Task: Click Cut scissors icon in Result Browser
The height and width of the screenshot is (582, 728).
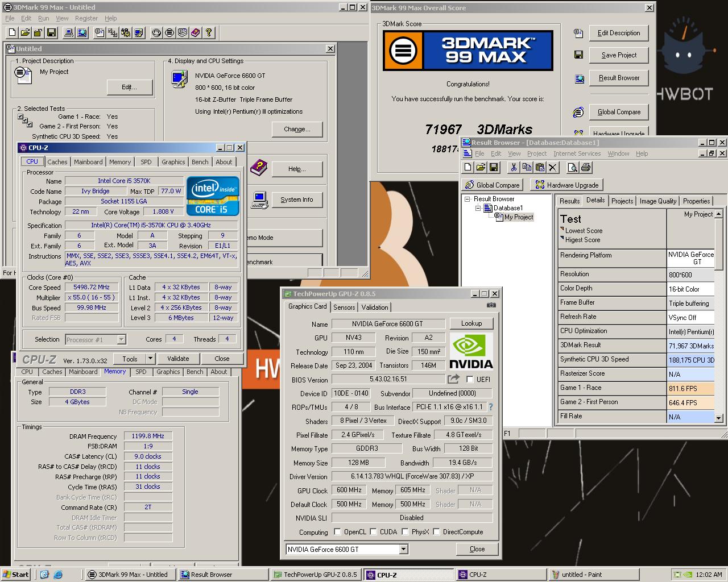Action: [514, 167]
